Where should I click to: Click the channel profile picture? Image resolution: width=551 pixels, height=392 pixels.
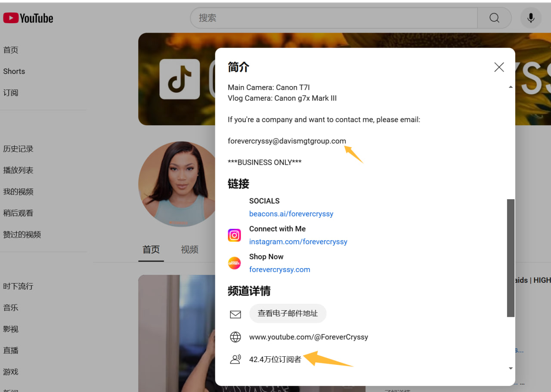[x=177, y=184]
